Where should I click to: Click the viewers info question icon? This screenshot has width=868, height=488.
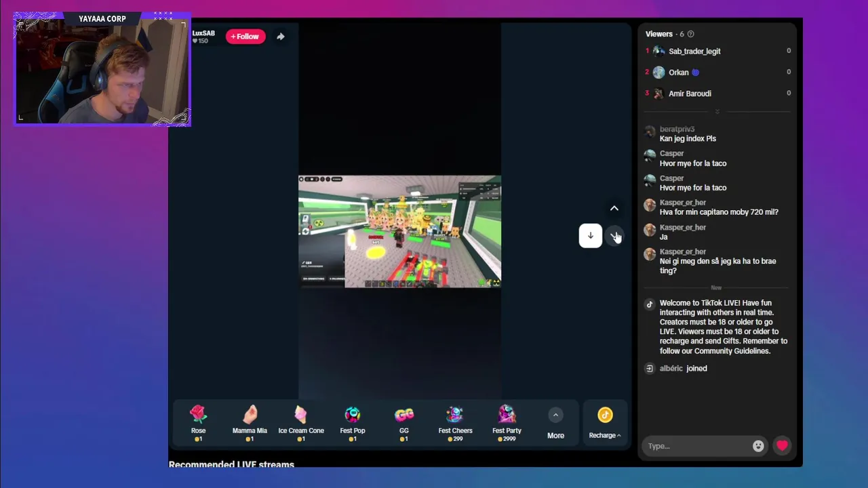690,34
